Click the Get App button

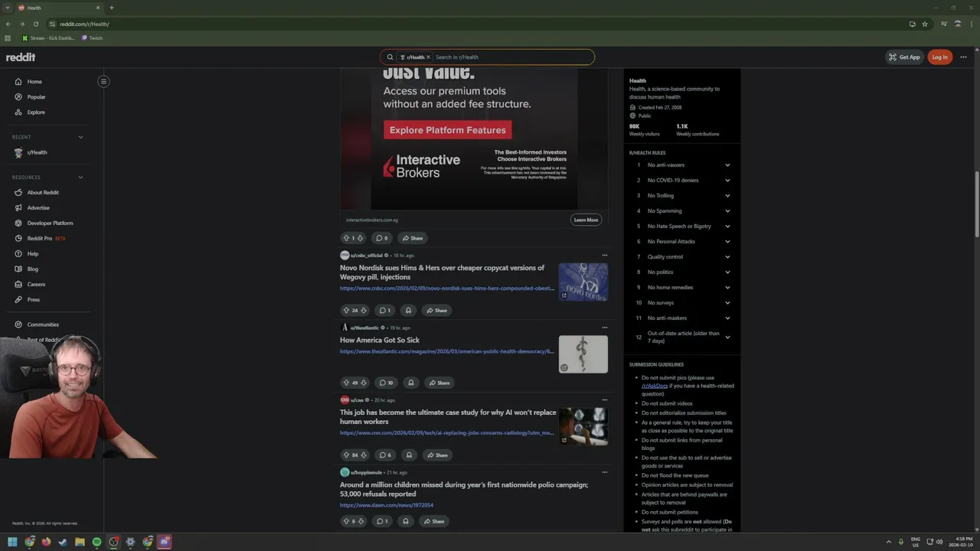(904, 57)
